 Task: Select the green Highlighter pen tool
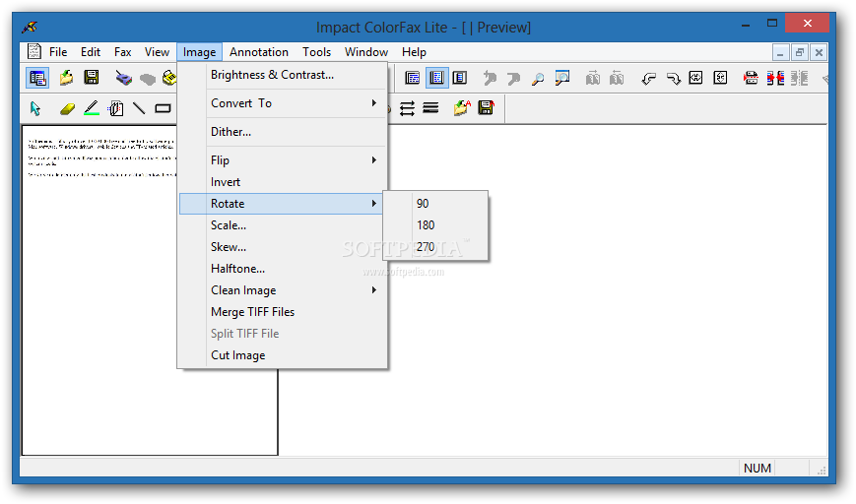point(92,108)
